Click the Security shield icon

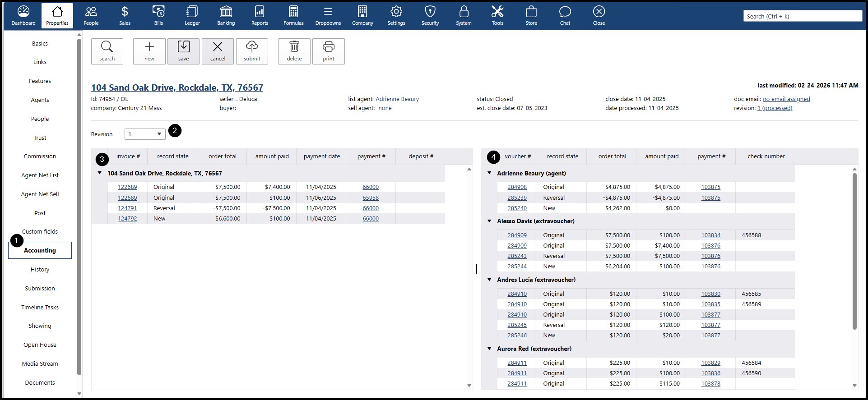coord(430,15)
